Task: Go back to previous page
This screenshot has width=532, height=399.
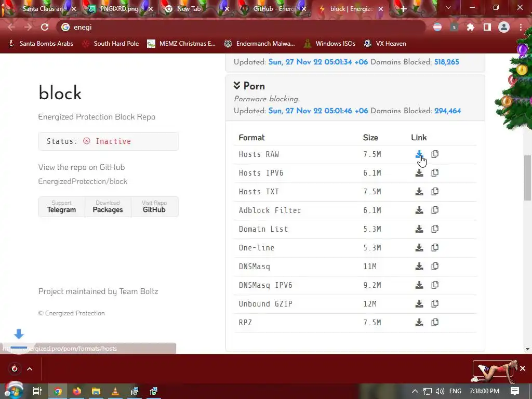Action: point(11,27)
